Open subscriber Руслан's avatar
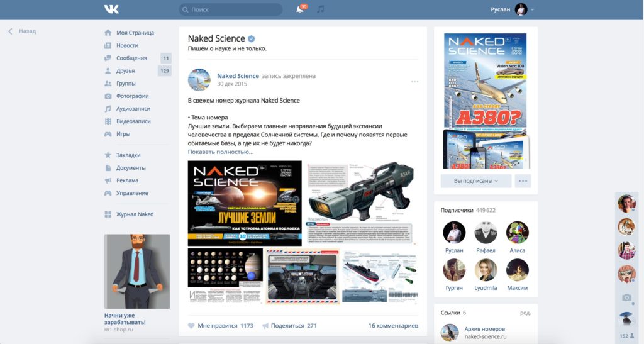The image size is (644, 344). 454,232
